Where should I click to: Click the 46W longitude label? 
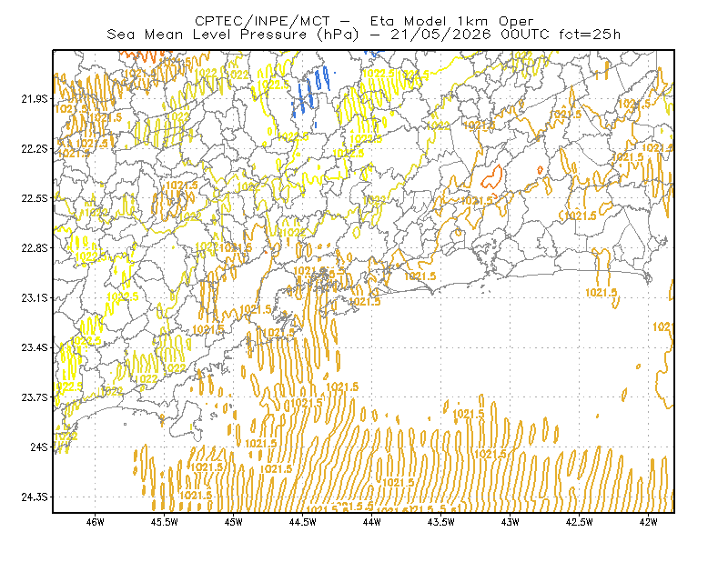point(96,522)
